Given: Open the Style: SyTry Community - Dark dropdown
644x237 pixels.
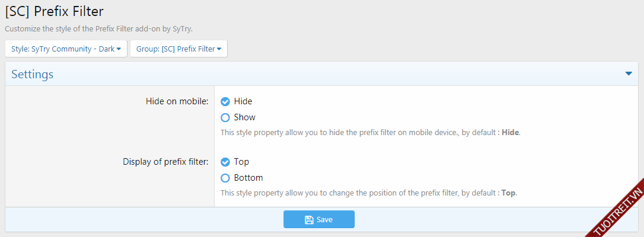Looking at the screenshot, I should point(66,49).
